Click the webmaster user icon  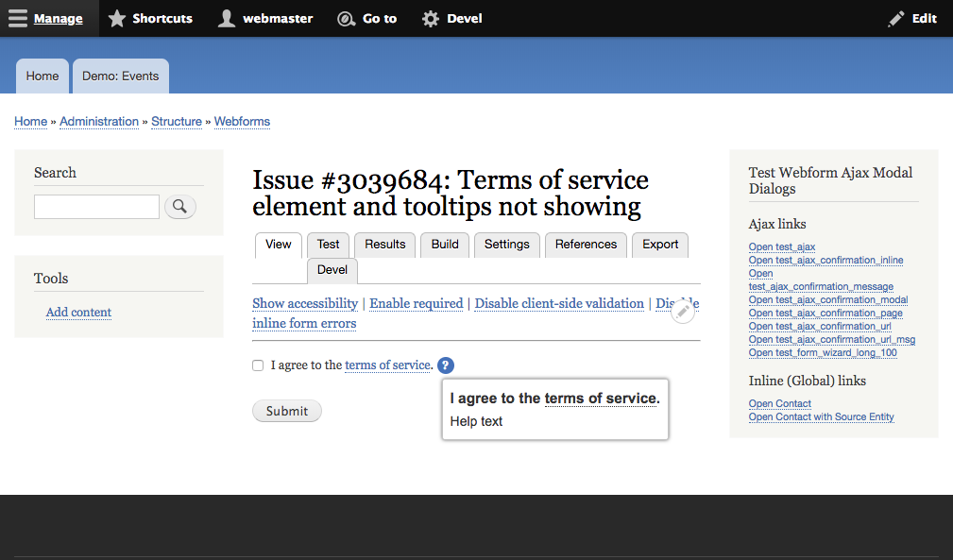[227, 18]
